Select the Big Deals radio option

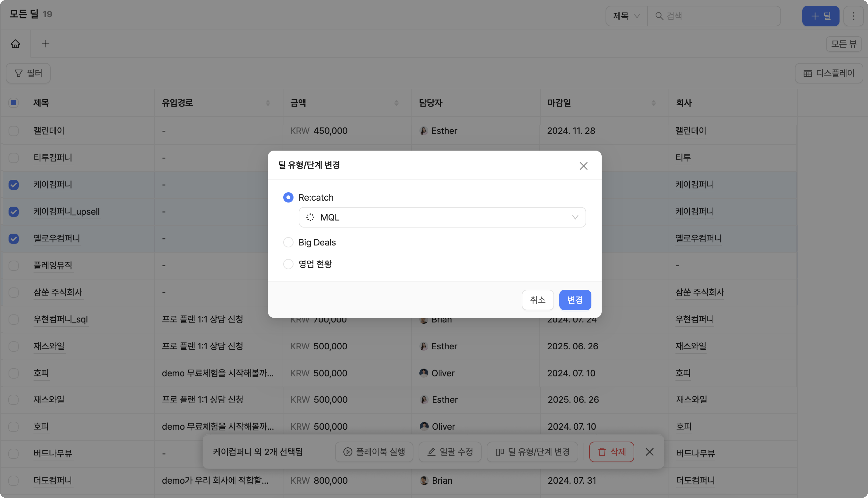pyautogui.click(x=288, y=242)
